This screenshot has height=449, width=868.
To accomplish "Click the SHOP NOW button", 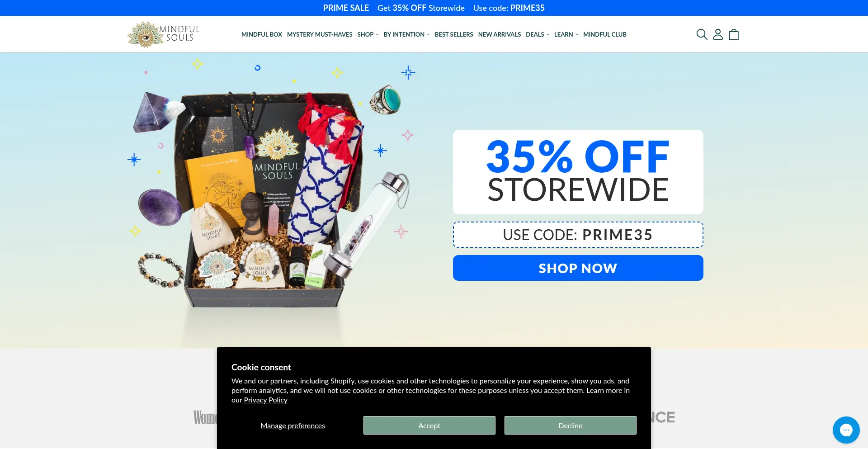I will 578,268.
